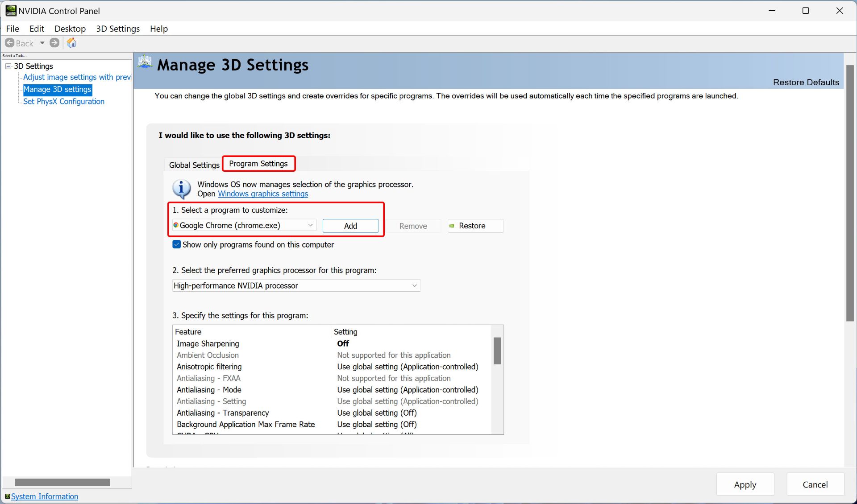
Task: Click the Add button for new program
Action: point(350,226)
